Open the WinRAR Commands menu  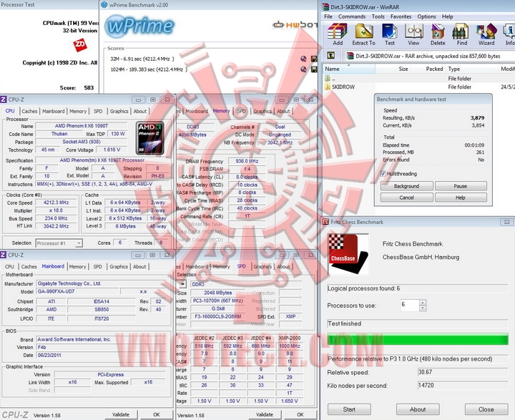(352, 16)
